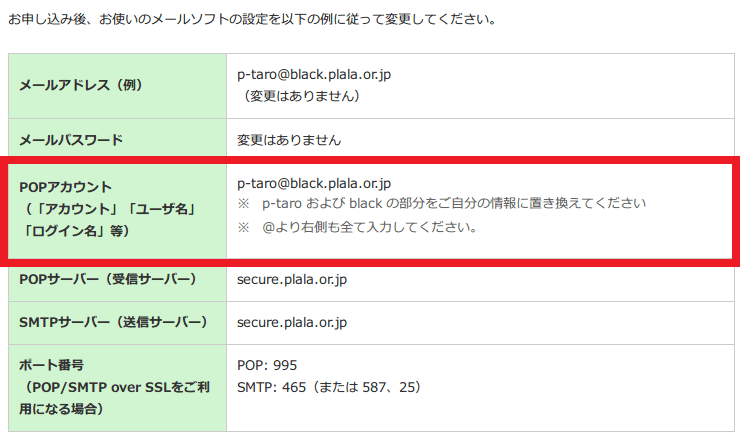Image resolution: width=752 pixels, height=446 pixels.
Task: Select secure.plala.or.jp in the POPサーバー row
Action: point(292,278)
